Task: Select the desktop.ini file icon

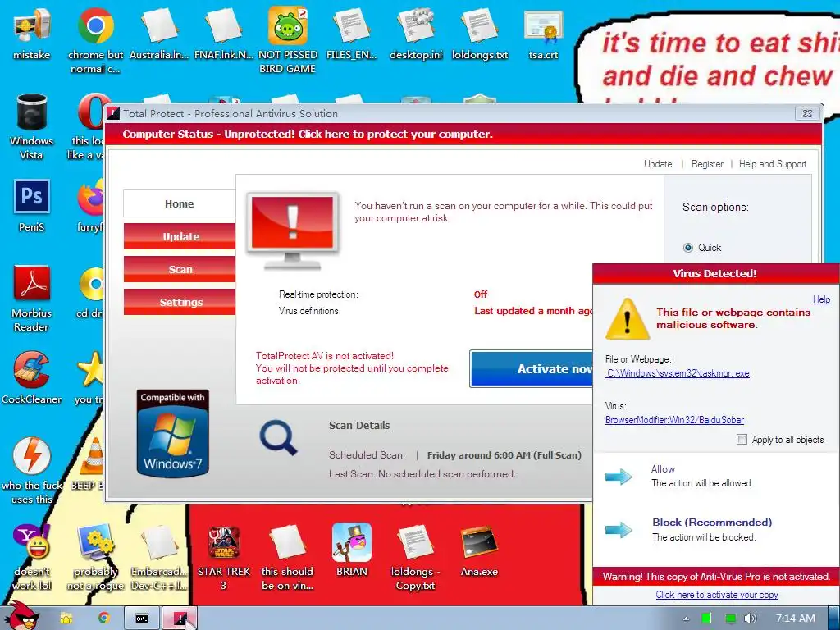Action: click(416, 33)
